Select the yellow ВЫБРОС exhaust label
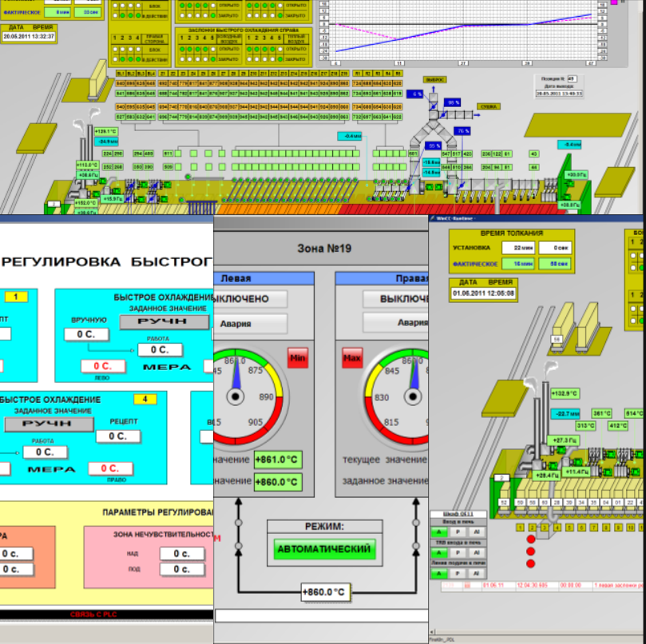This screenshot has height=644, width=646. coord(434,79)
